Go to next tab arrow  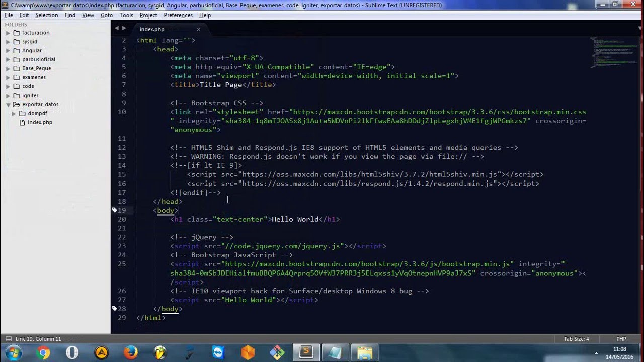click(124, 29)
